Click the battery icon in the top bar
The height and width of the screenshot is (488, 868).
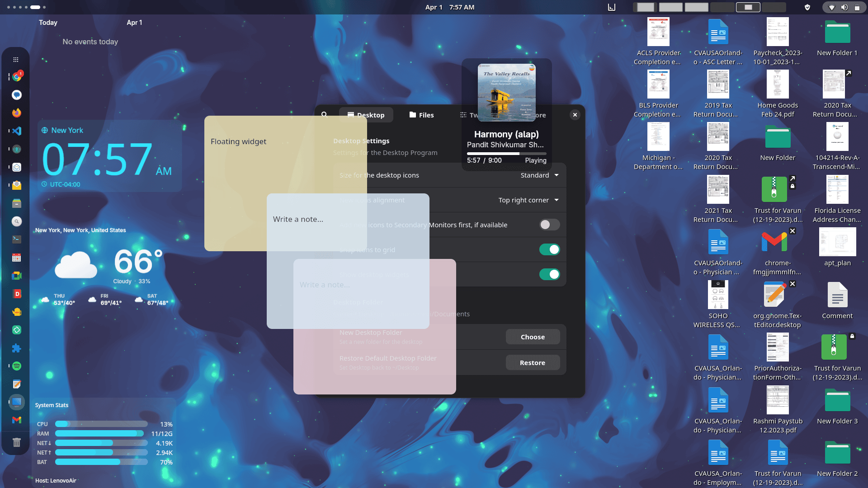pyautogui.click(x=857, y=7)
